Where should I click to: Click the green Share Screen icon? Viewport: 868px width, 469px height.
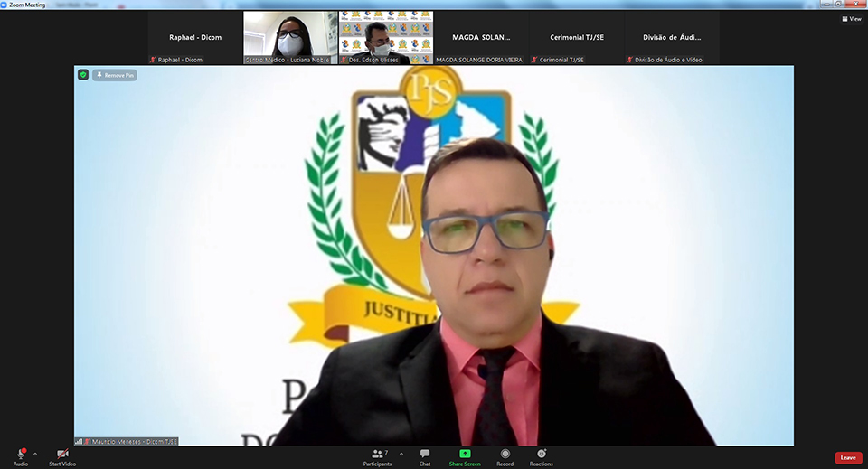click(x=465, y=454)
